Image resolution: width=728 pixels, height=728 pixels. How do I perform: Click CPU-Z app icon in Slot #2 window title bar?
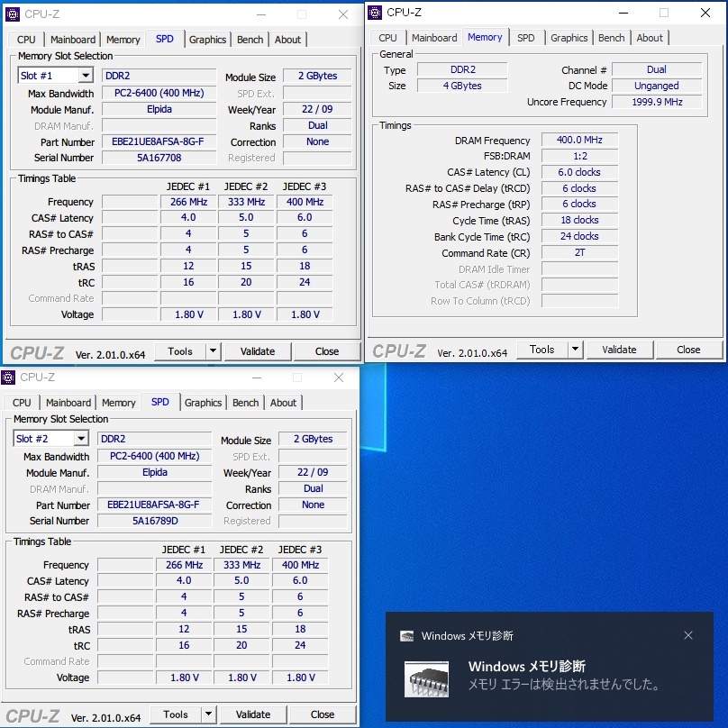8,378
